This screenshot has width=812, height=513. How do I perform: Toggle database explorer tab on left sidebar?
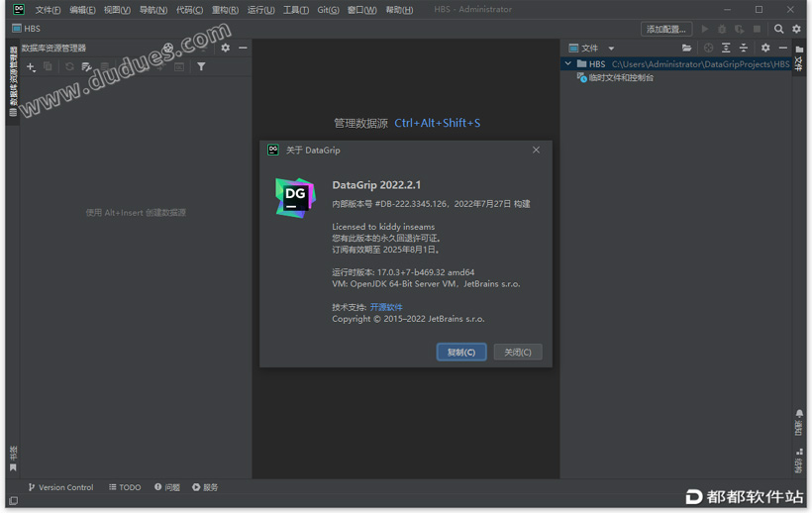click(x=14, y=81)
